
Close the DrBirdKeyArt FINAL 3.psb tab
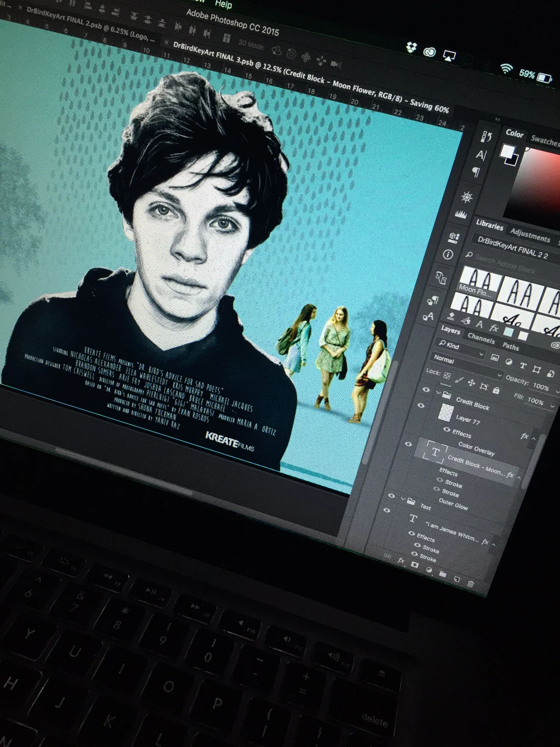167,43
